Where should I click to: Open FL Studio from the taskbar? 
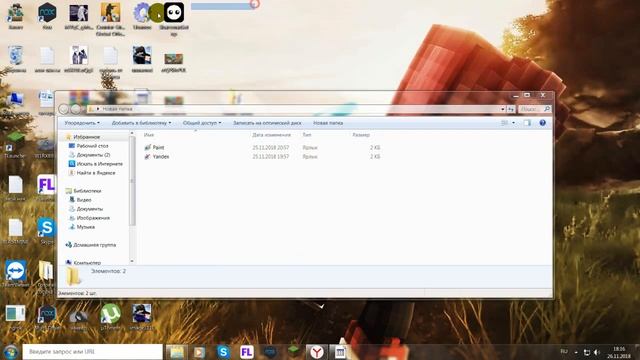coord(247,352)
